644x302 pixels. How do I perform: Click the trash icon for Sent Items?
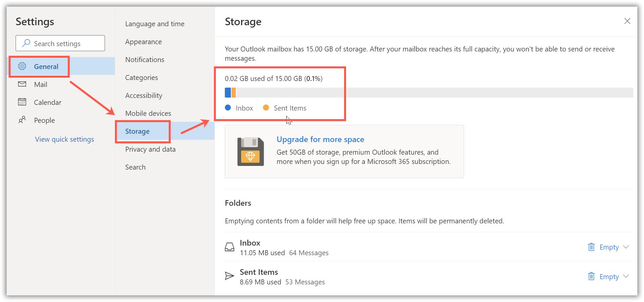point(591,276)
